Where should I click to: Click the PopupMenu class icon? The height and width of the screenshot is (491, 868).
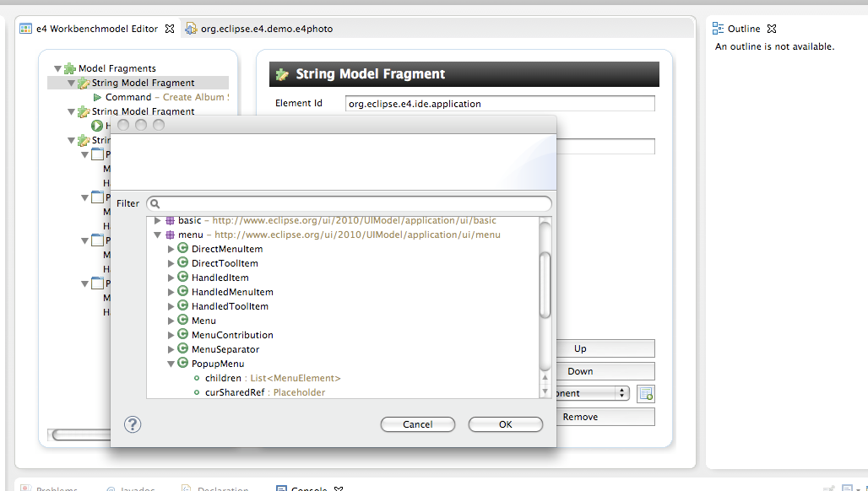click(x=182, y=364)
